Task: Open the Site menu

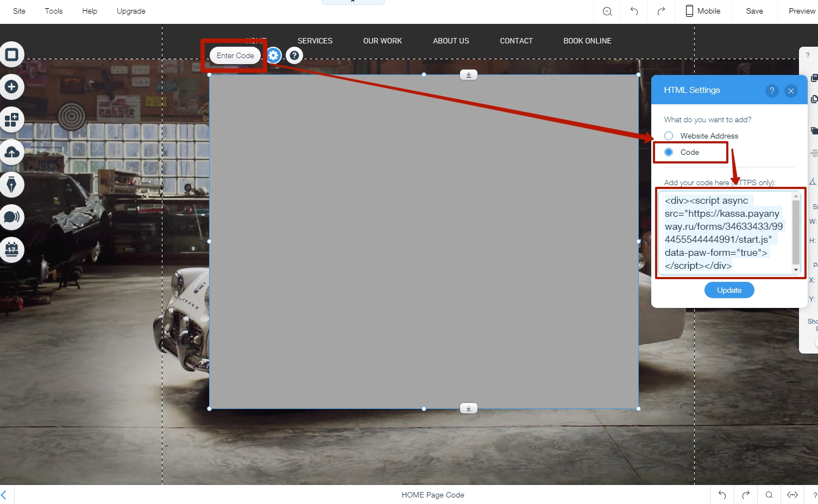Action: [19, 11]
